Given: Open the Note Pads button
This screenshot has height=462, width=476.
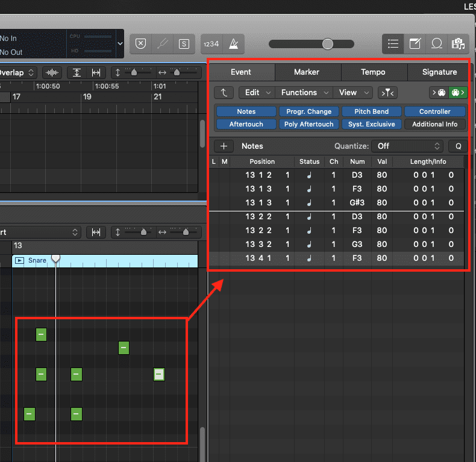Looking at the screenshot, I should (x=415, y=44).
